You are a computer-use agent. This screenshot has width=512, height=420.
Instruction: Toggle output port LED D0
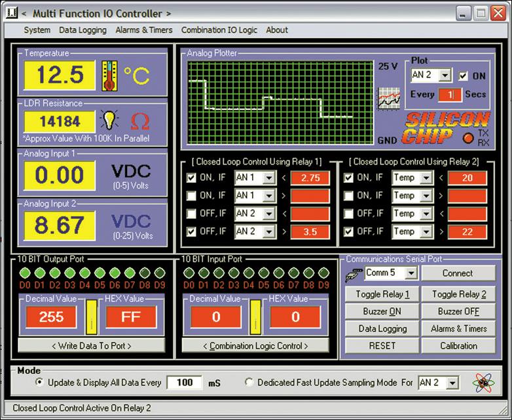click(25, 273)
